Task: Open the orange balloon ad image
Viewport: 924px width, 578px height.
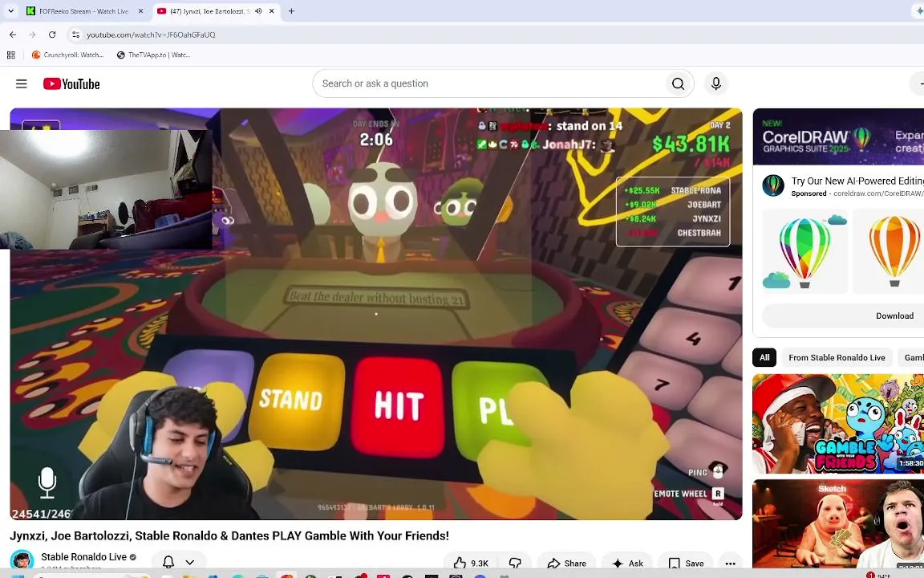Action: tap(889, 251)
